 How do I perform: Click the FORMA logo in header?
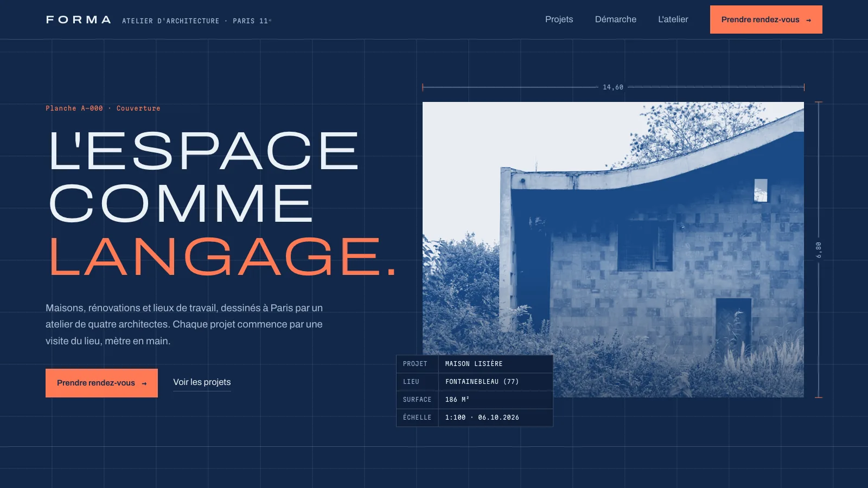click(x=79, y=20)
